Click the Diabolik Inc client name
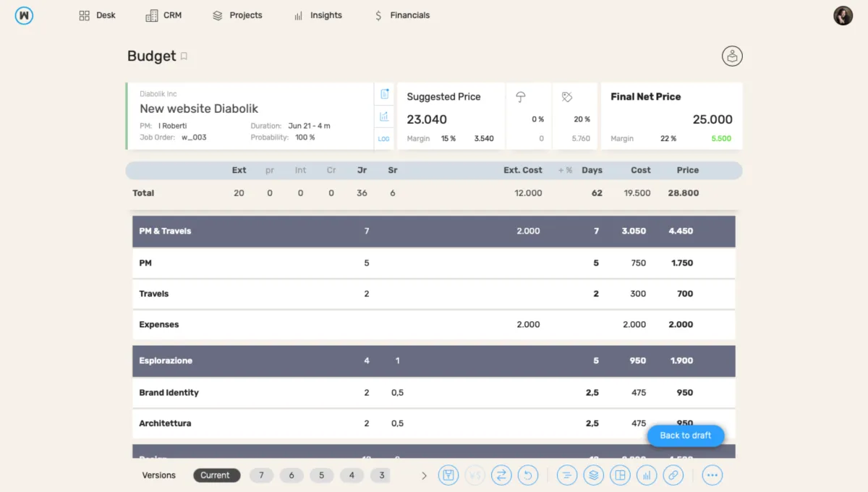Screen dimensions: 868x492 pyautogui.click(x=158, y=94)
